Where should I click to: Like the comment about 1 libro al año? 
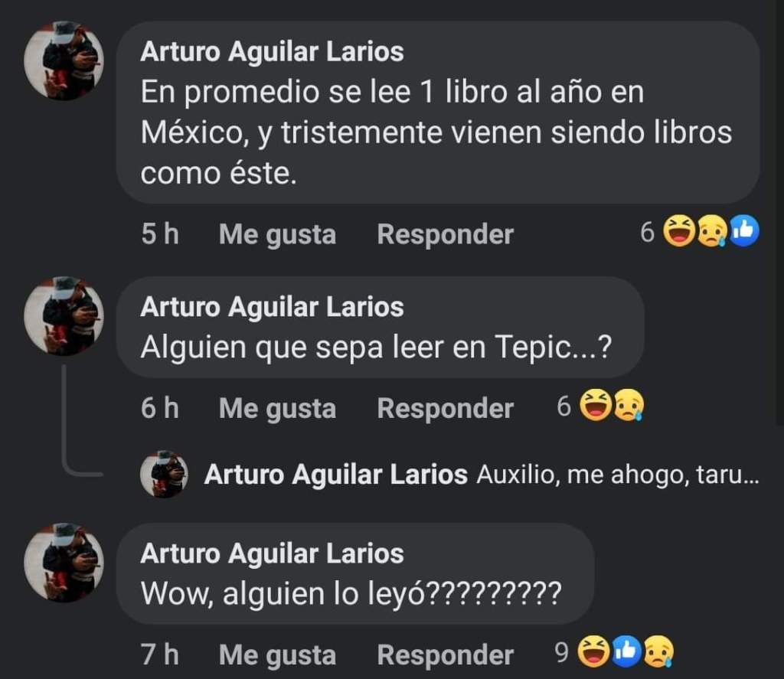(277, 234)
